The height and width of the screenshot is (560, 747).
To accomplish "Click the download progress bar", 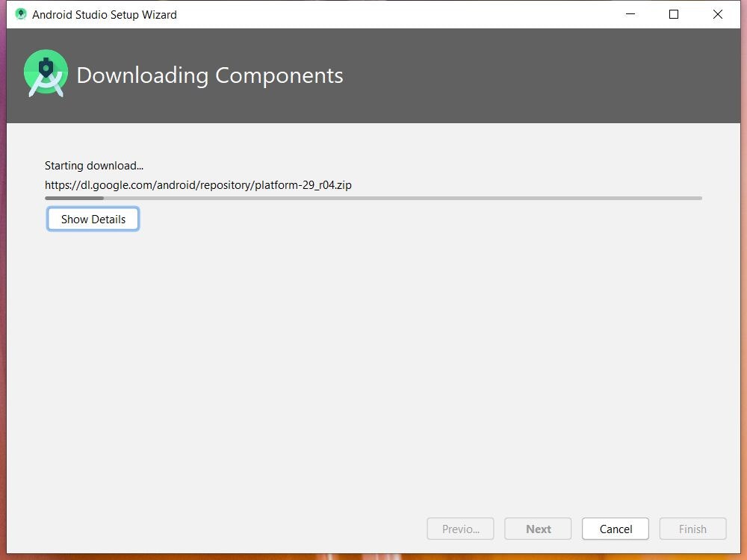I will pyautogui.click(x=373, y=198).
